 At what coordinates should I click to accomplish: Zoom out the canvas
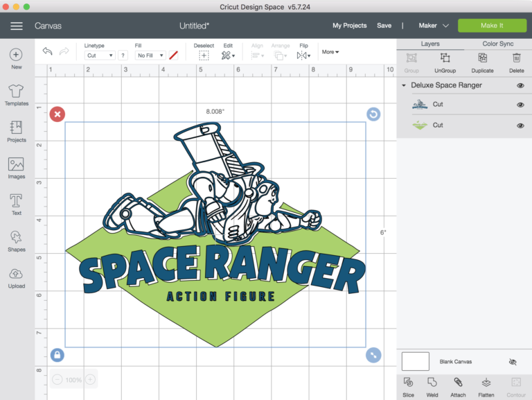pos(57,379)
